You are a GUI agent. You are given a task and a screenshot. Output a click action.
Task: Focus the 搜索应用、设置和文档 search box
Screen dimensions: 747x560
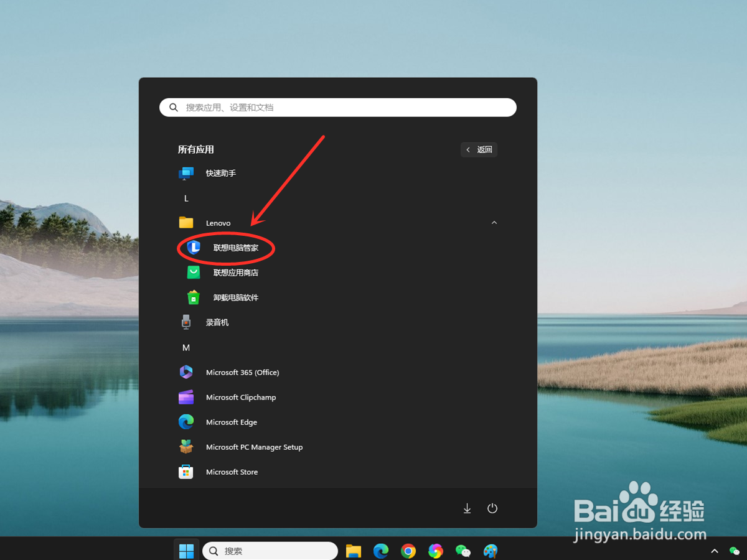[x=338, y=108]
